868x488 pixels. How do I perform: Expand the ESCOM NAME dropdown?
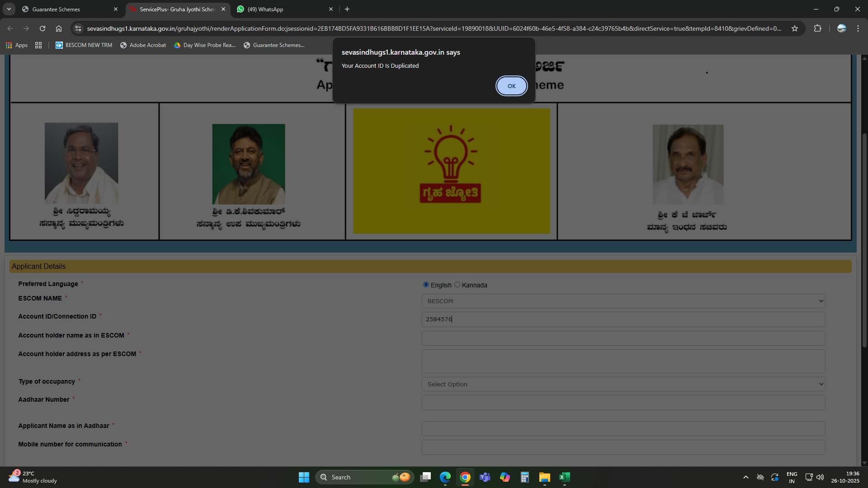(x=623, y=301)
